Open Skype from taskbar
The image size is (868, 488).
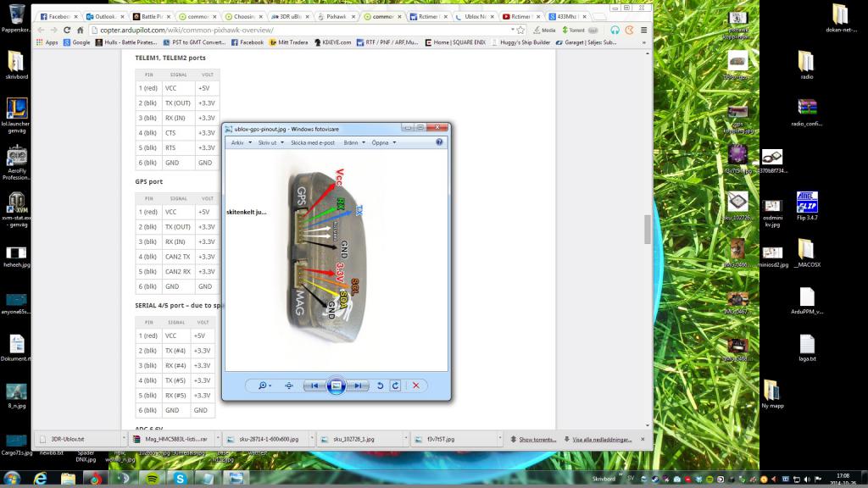point(180,478)
